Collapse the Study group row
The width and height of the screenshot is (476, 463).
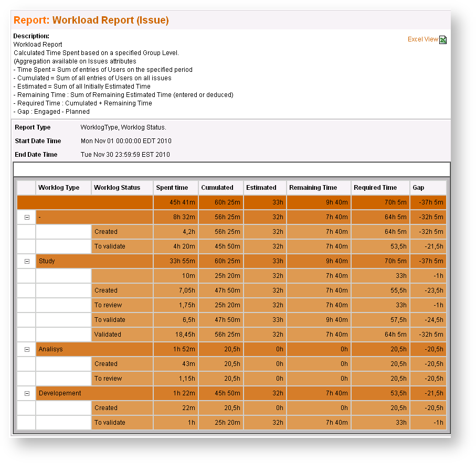coord(27,261)
